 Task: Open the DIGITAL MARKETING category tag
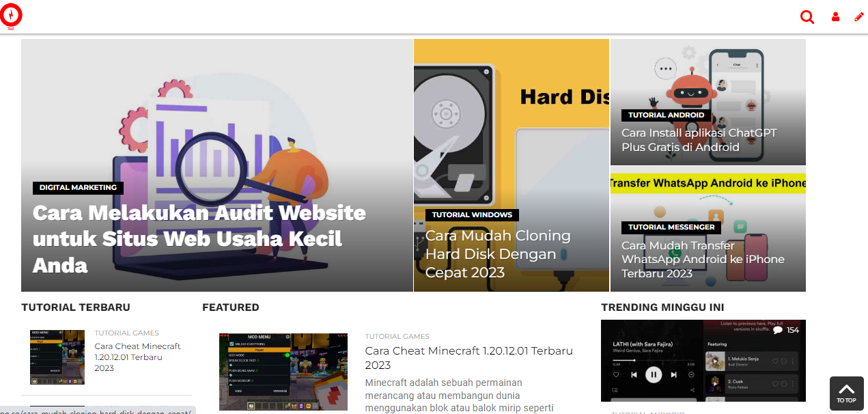pos(78,187)
